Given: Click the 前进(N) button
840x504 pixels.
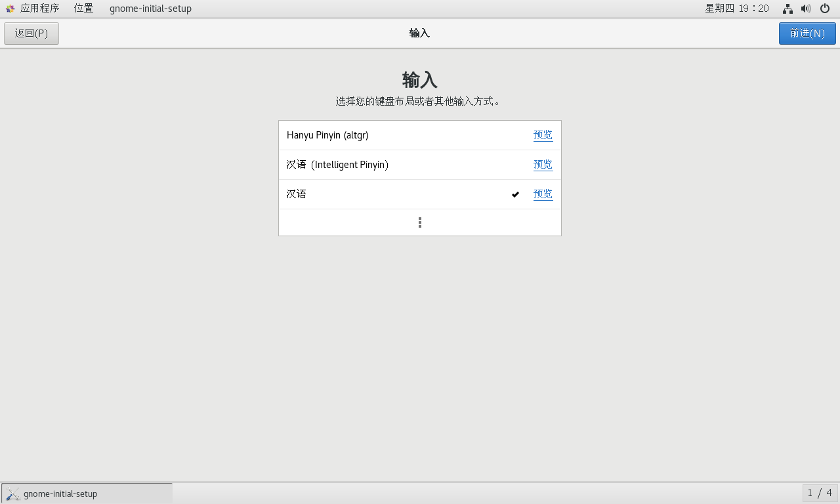Looking at the screenshot, I should tap(807, 33).
